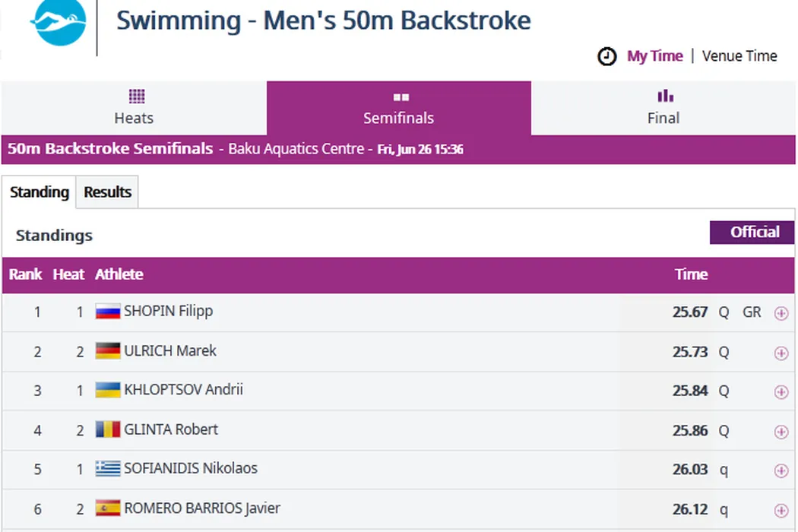Viewport: 798px width, 532px height.
Task: Switch to the Results sub-tab
Action: tap(107, 192)
